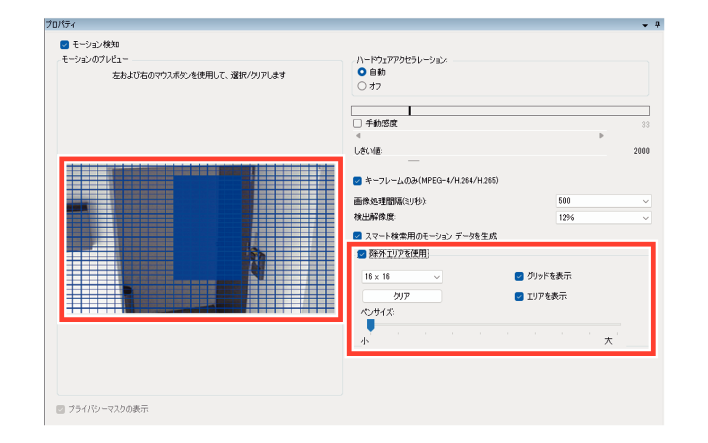The width and height of the screenshot is (708, 443).
Task: Click the sensitivity slider right arrow
Action: point(601,135)
